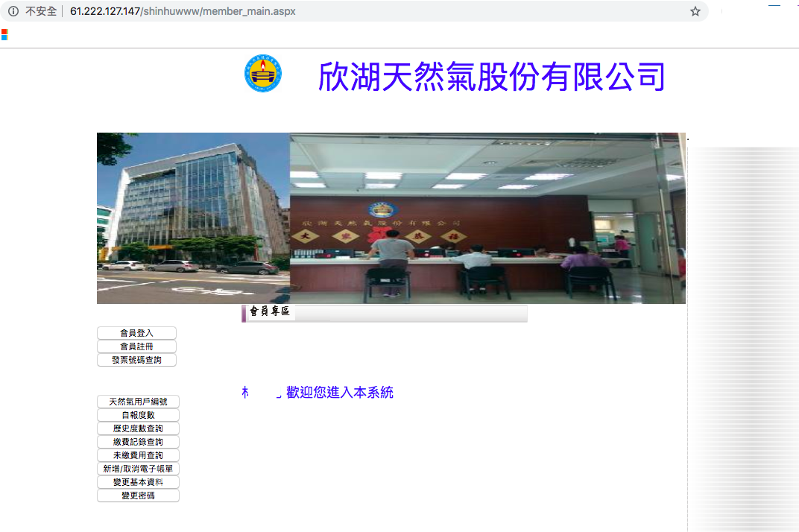Click the 變更密碼 button
799x532 pixels.
[x=138, y=495]
